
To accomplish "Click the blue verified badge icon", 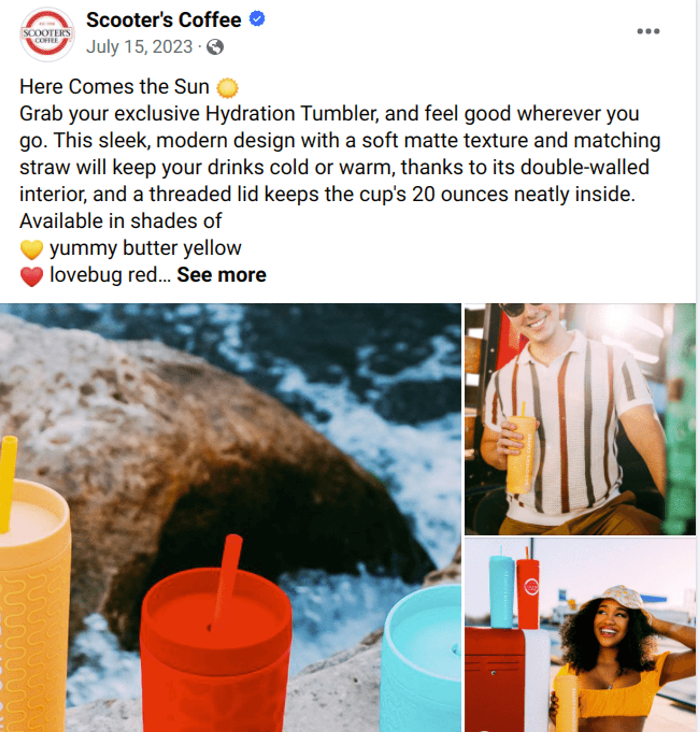I will pyautogui.click(x=257, y=19).
